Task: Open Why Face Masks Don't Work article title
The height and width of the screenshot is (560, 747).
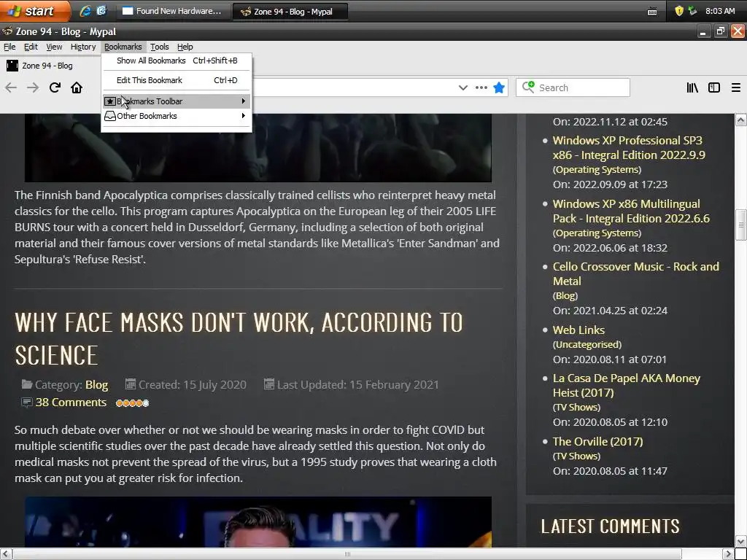Action: (239, 338)
